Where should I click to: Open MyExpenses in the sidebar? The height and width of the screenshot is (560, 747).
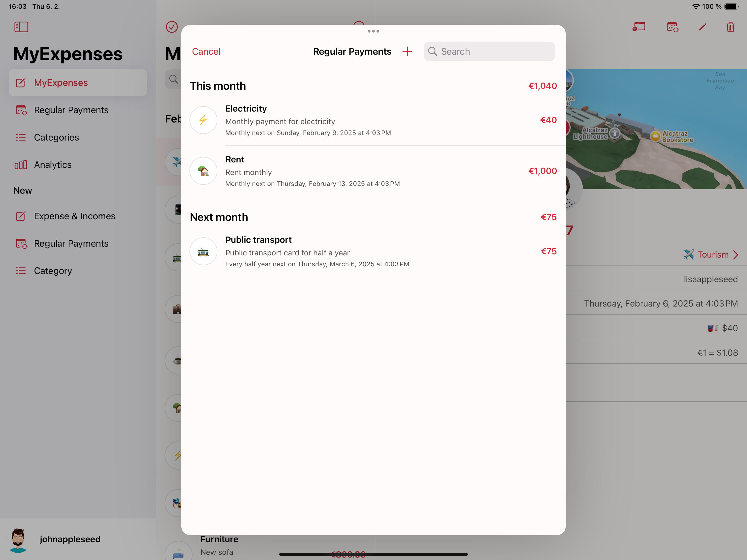click(78, 83)
